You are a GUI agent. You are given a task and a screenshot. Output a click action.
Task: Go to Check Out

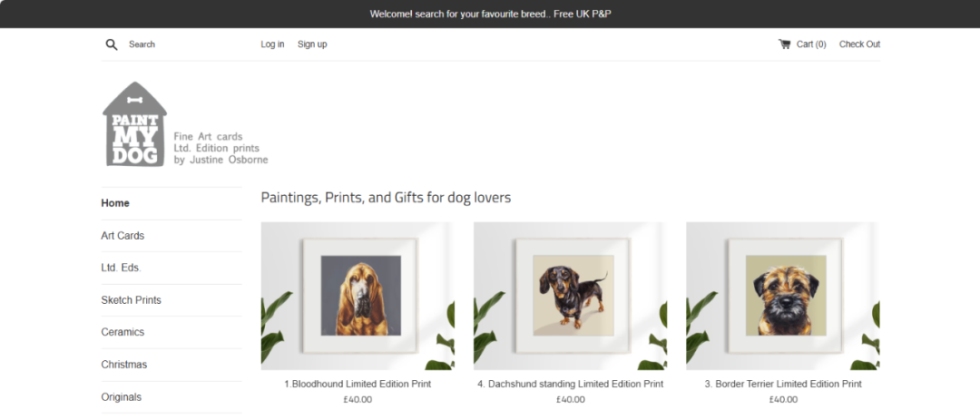point(859,44)
